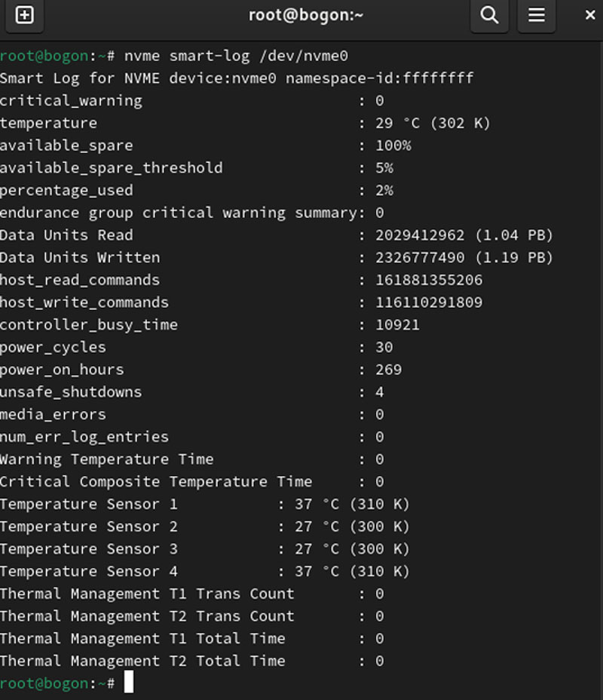Click the cursor at the bottom prompt
This screenshot has width=603, height=700.
(128, 683)
